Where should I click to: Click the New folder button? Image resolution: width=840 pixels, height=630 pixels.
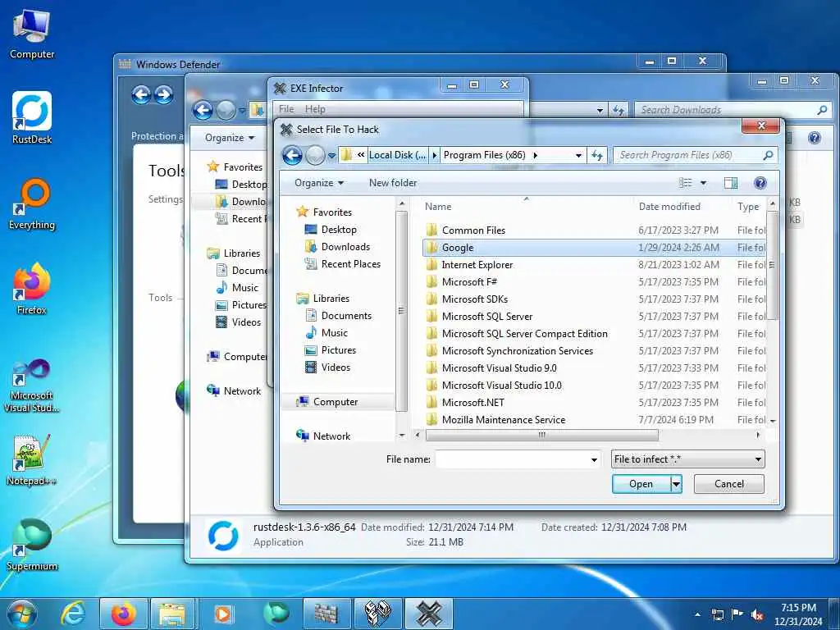click(393, 183)
